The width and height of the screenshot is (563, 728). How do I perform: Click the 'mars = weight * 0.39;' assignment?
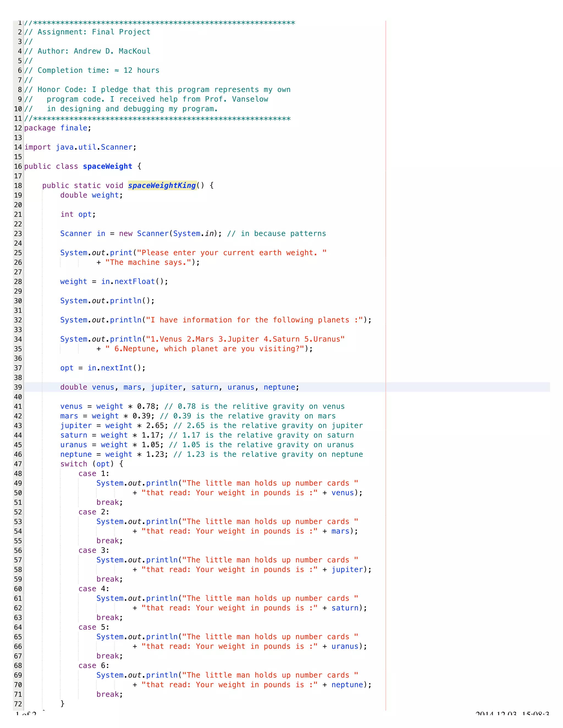[107, 416]
